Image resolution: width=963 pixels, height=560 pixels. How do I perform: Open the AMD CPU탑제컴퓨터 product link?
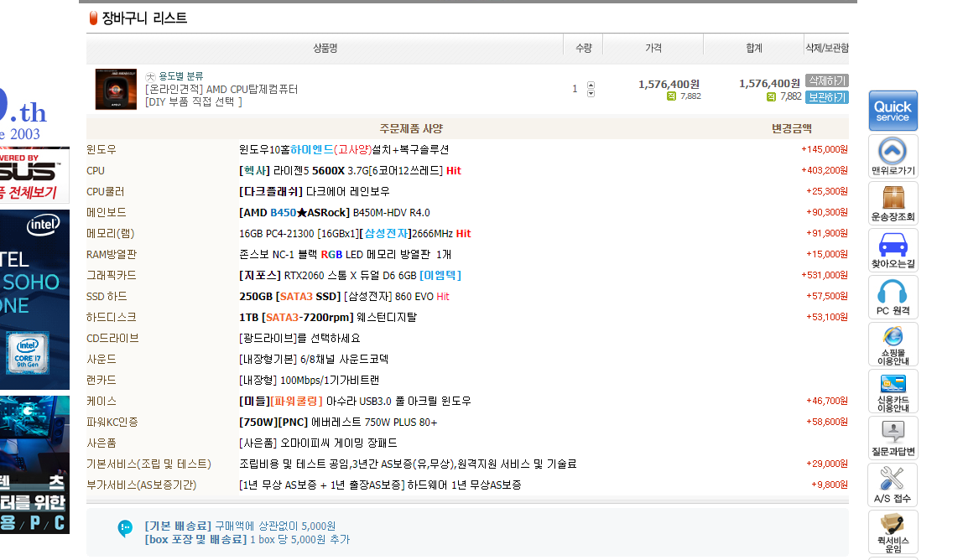click(x=221, y=90)
